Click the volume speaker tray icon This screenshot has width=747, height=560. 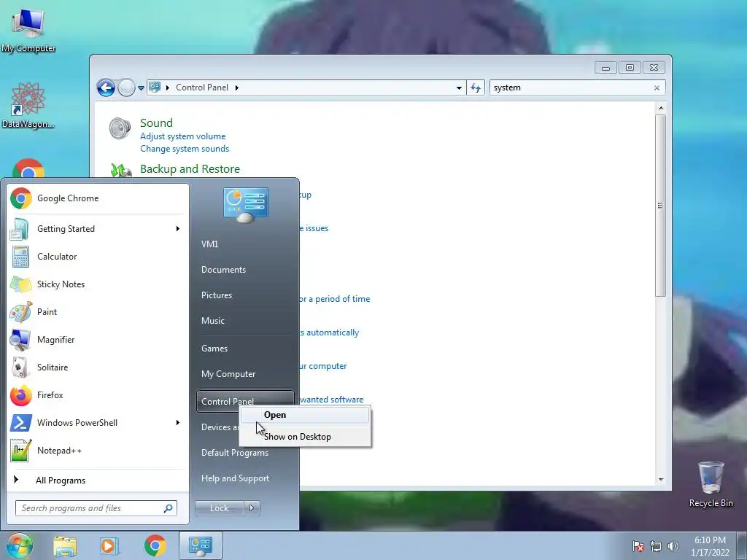point(673,546)
